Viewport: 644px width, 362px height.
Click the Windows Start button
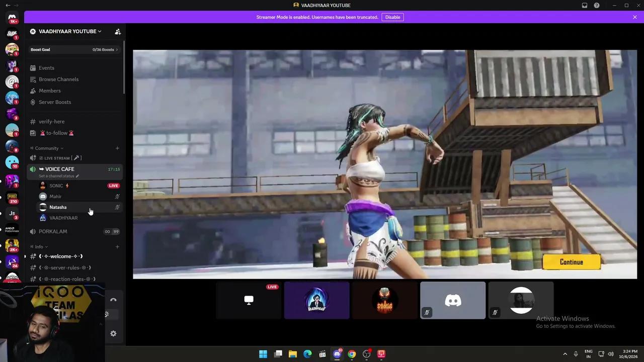263,354
